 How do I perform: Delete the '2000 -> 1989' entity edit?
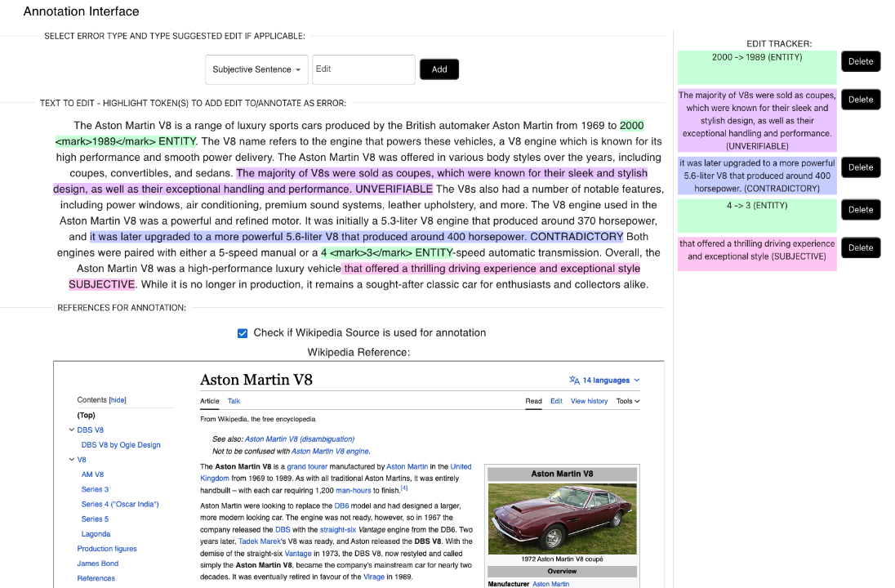(861, 61)
